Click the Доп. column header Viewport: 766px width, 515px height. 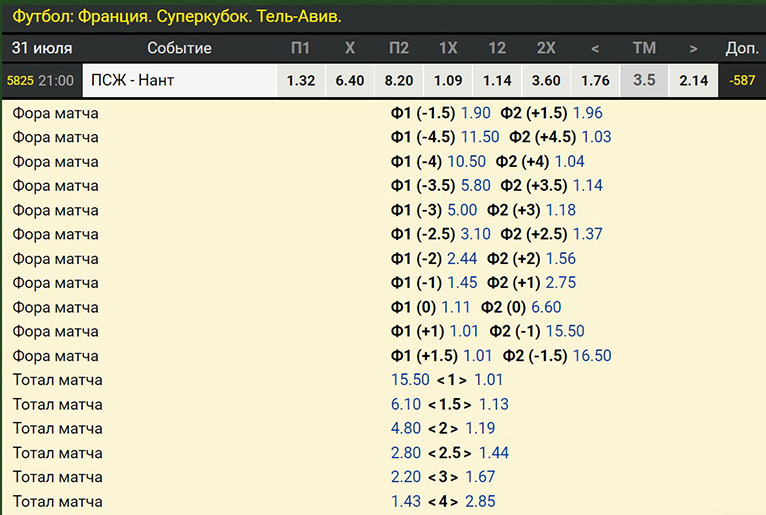[x=742, y=48]
